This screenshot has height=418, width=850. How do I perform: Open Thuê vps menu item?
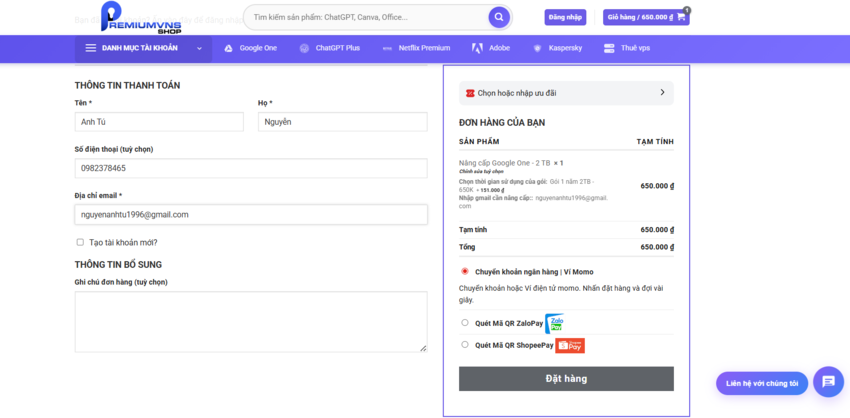click(627, 48)
